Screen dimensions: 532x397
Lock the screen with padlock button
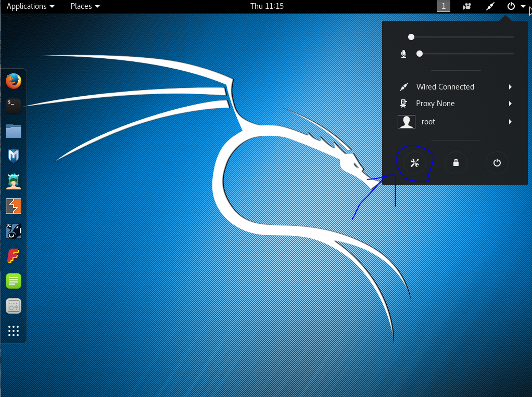point(456,163)
